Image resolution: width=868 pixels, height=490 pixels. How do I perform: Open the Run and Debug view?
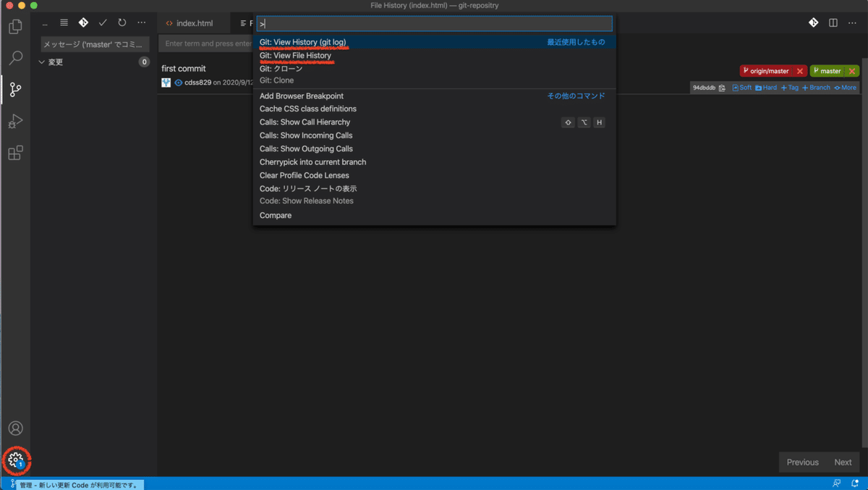click(x=15, y=122)
